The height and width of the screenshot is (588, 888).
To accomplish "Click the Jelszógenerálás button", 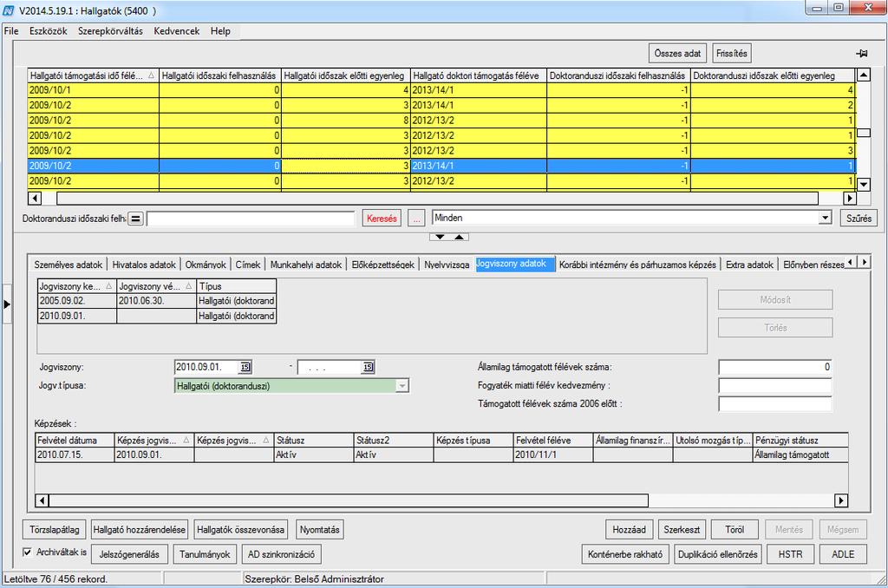I will tap(129, 554).
